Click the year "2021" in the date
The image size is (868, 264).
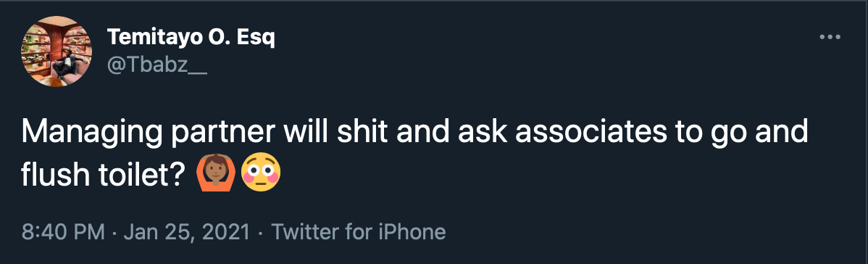tap(227, 232)
